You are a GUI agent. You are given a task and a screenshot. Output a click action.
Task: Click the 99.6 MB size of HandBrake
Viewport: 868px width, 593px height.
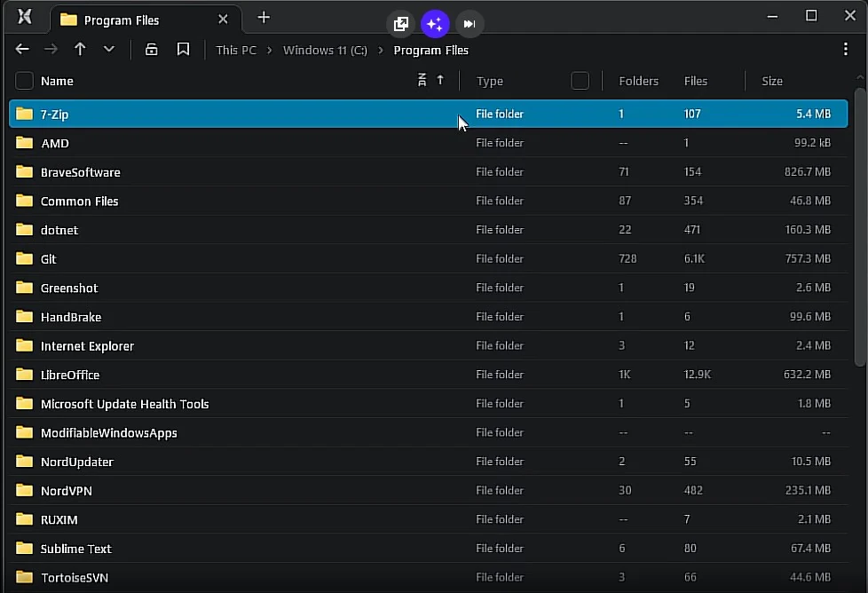click(x=810, y=316)
